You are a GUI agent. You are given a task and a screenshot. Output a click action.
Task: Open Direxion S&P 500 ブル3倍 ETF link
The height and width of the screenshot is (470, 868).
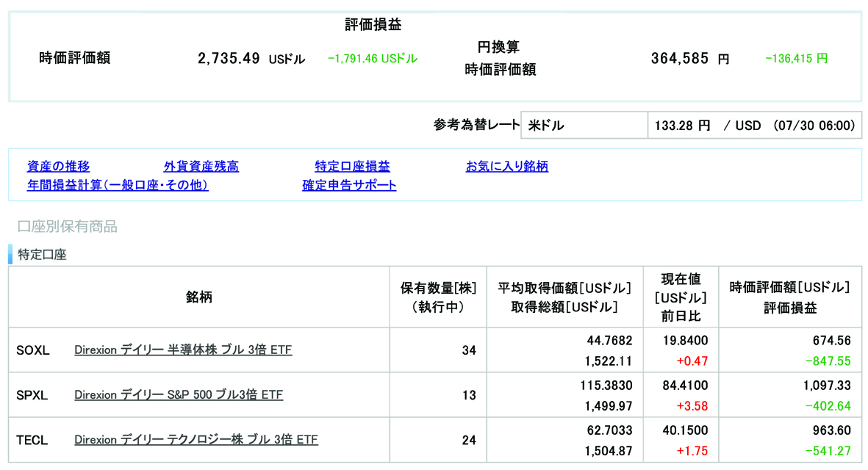(179, 395)
